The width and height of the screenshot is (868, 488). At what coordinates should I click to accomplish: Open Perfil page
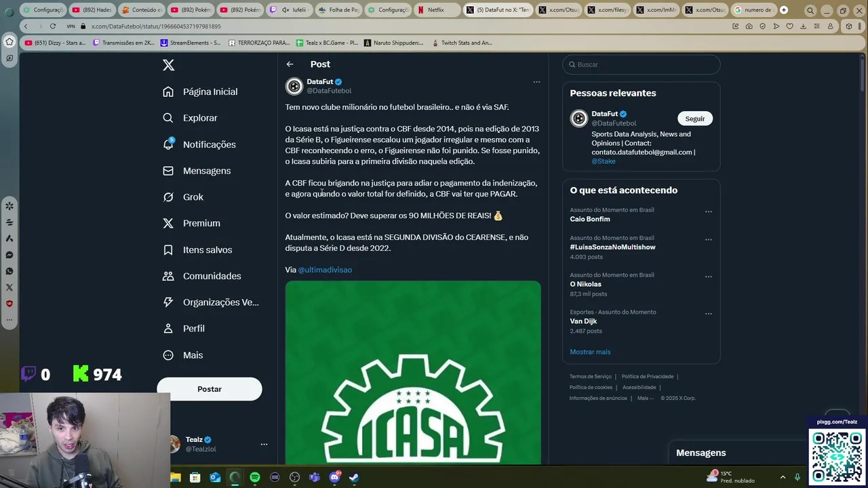(183, 329)
